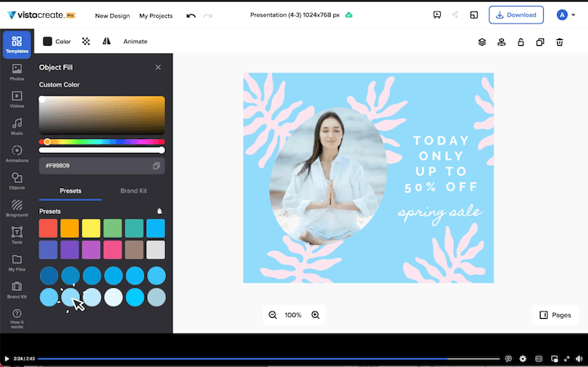Open the user account dropdown
The image size is (588, 367).
[x=565, y=15]
